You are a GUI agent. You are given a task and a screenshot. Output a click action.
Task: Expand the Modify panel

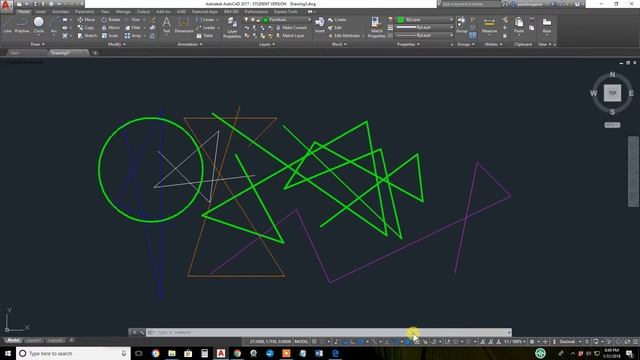coord(116,44)
